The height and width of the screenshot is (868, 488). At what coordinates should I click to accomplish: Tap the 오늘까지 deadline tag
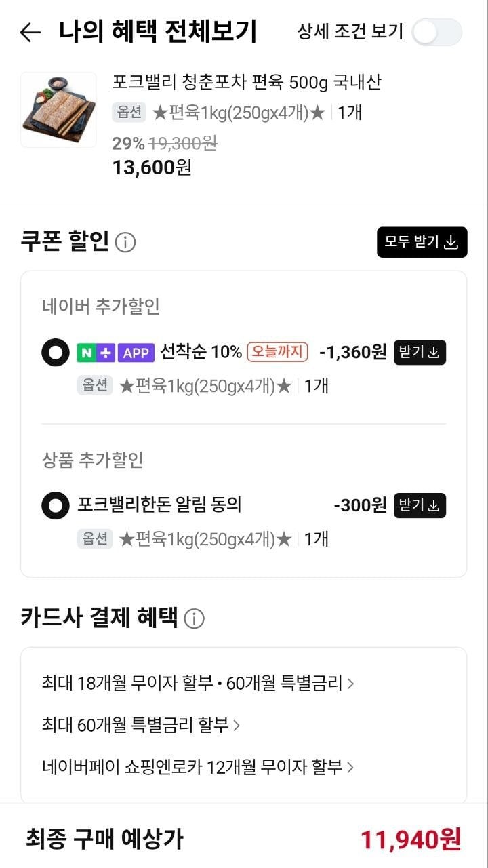(x=277, y=353)
